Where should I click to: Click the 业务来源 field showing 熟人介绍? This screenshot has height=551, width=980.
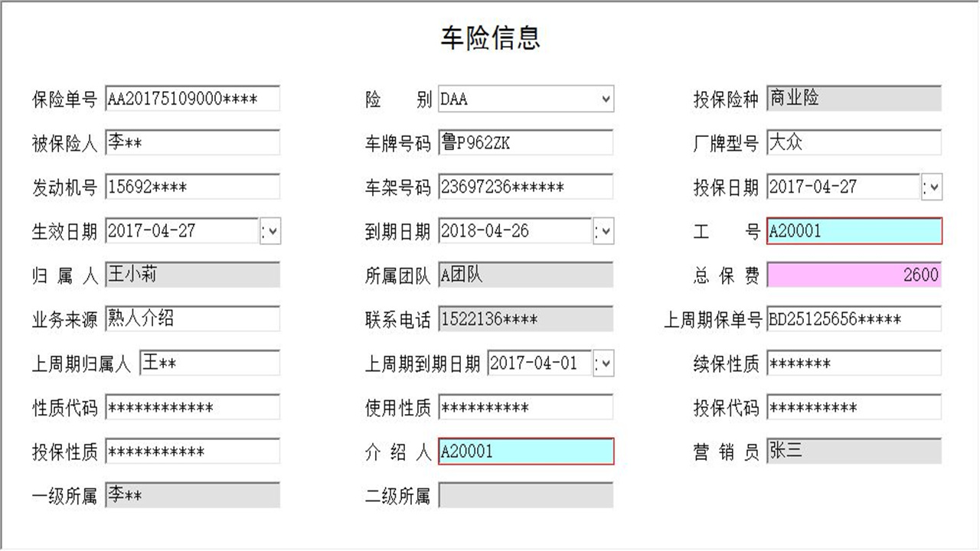click(x=191, y=319)
